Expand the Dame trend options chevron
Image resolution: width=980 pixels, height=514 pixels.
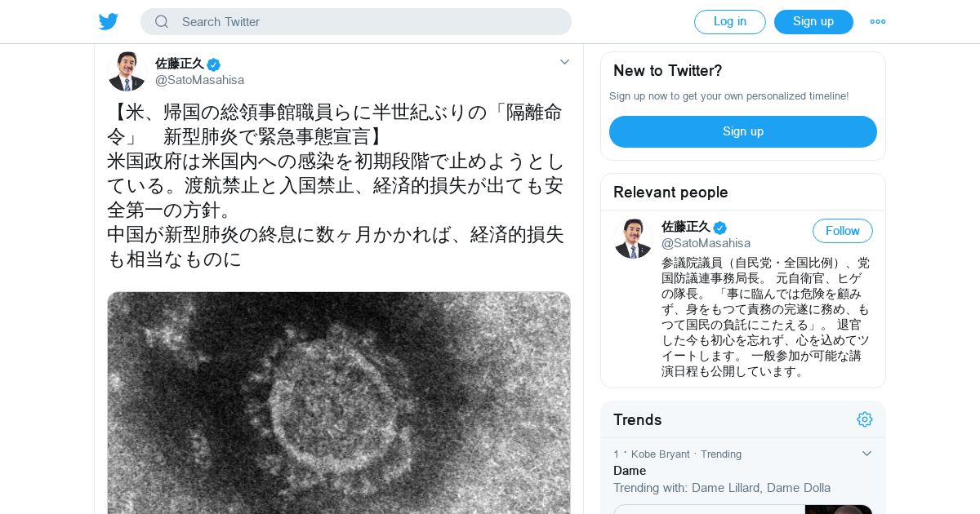tap(866, 454)
